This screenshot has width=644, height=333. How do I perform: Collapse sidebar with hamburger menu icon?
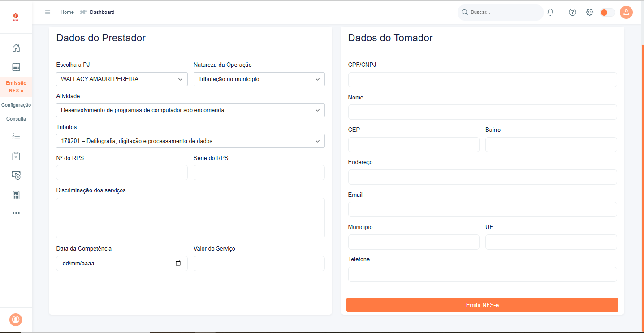48,13
